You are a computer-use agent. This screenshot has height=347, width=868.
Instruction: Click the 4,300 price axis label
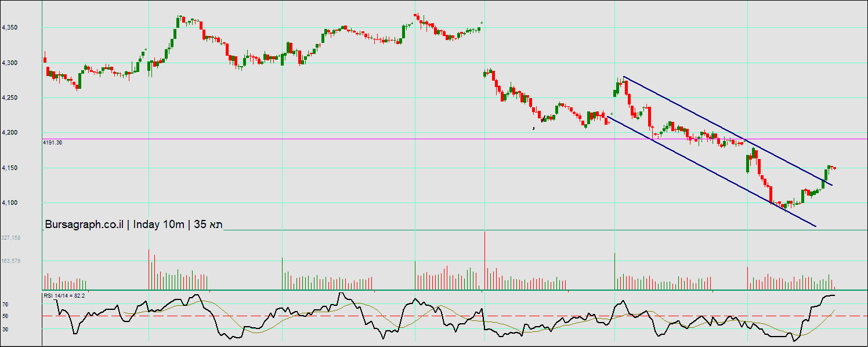tap(10, 63)
